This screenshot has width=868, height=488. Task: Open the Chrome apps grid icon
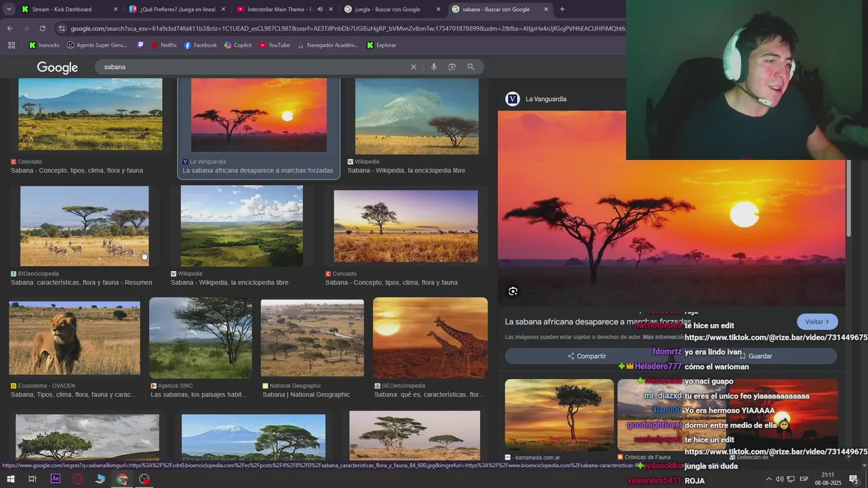tap(12, 45)
